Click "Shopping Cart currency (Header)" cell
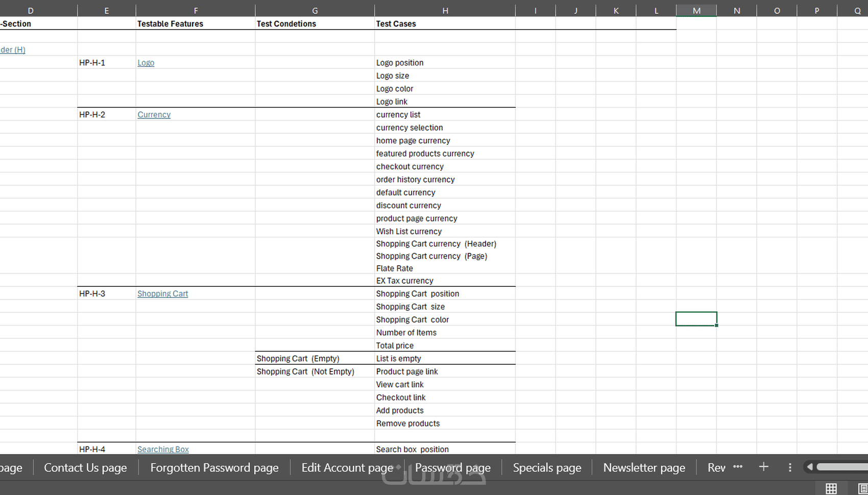This screenshot has width=868, height=495. (445, 244)
